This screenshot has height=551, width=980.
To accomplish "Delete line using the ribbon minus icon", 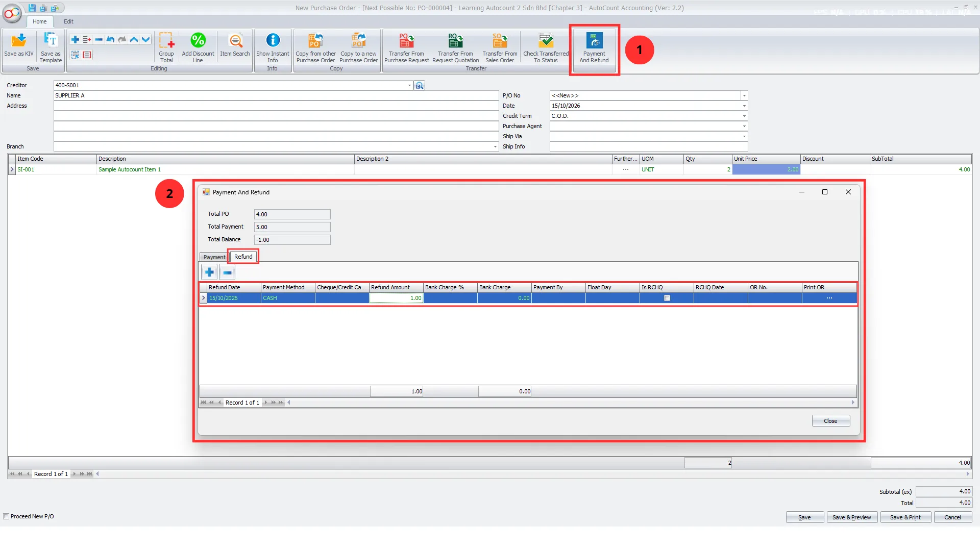I will (99, 39).
